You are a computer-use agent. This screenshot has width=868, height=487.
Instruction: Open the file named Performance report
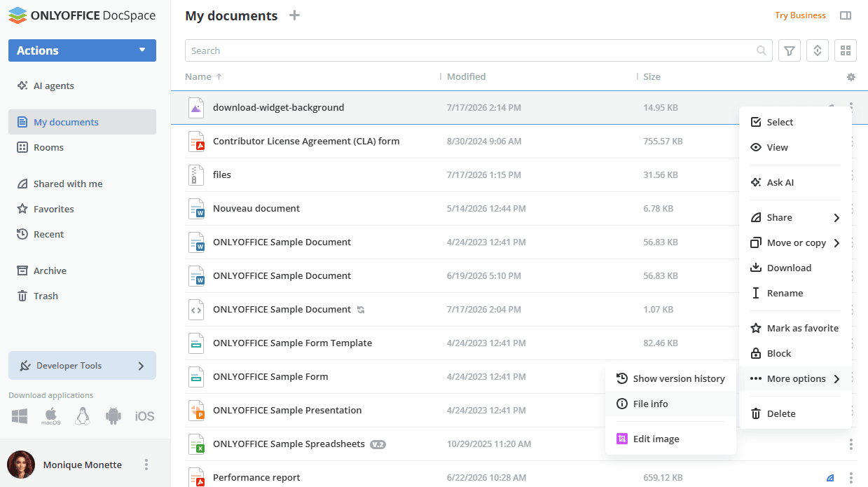[x=256, y=478]
